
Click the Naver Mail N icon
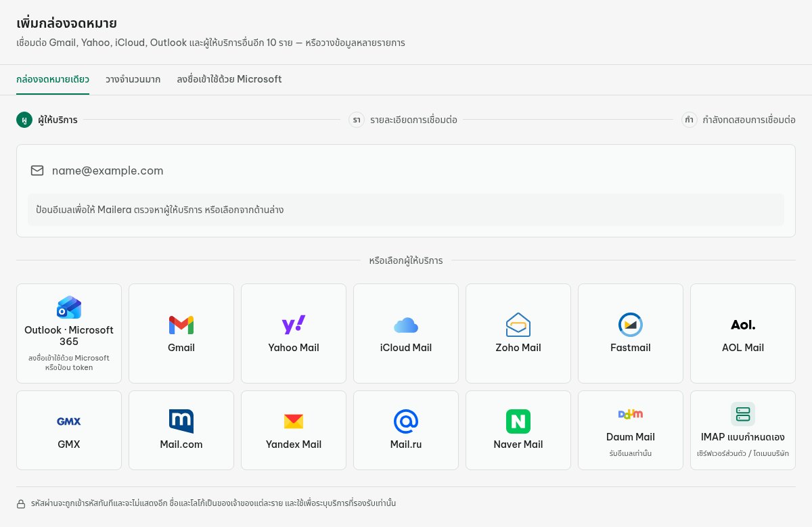tap(518, 421)
